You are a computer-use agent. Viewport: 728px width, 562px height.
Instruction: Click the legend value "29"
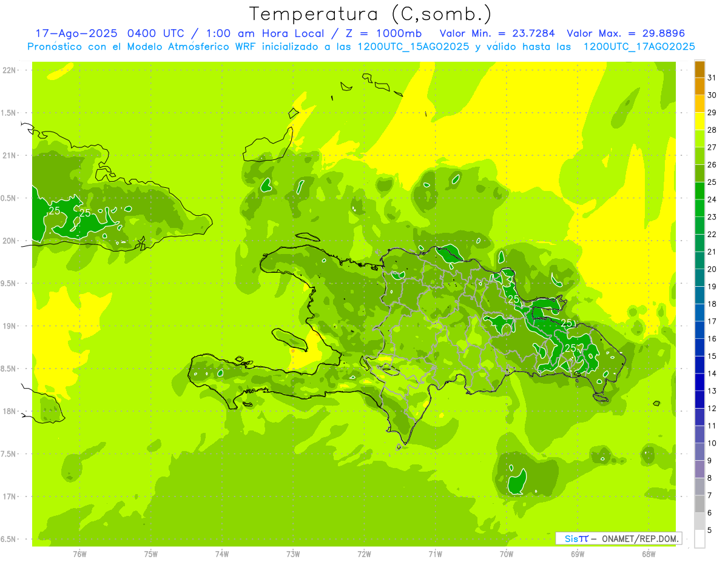[x=712, y=113]
